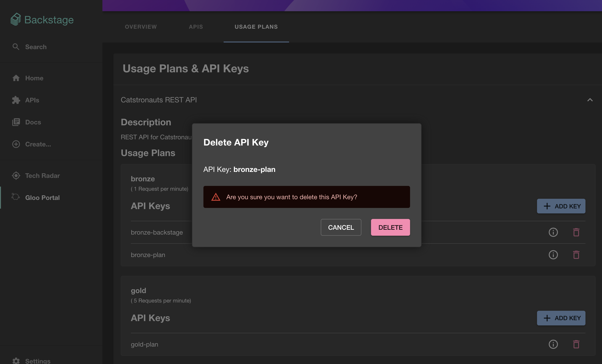Confirm with the pink Delete button
Screen dimensions: 602x364
(390, 227)
